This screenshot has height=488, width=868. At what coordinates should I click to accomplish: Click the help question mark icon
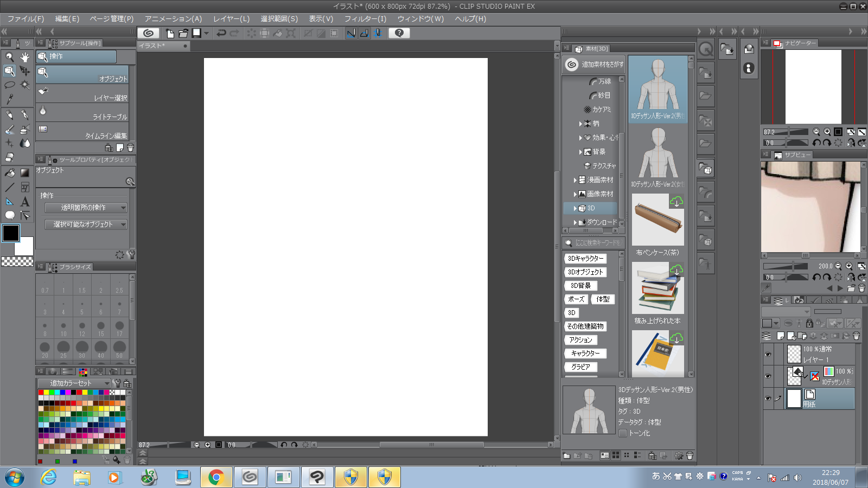click(x=399, y=33)
